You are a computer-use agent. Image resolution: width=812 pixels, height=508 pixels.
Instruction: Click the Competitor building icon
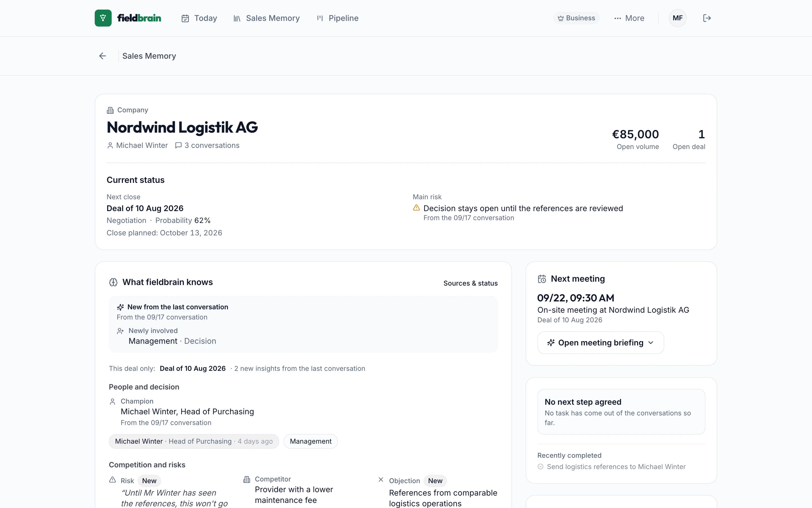(x=247, y=479)
